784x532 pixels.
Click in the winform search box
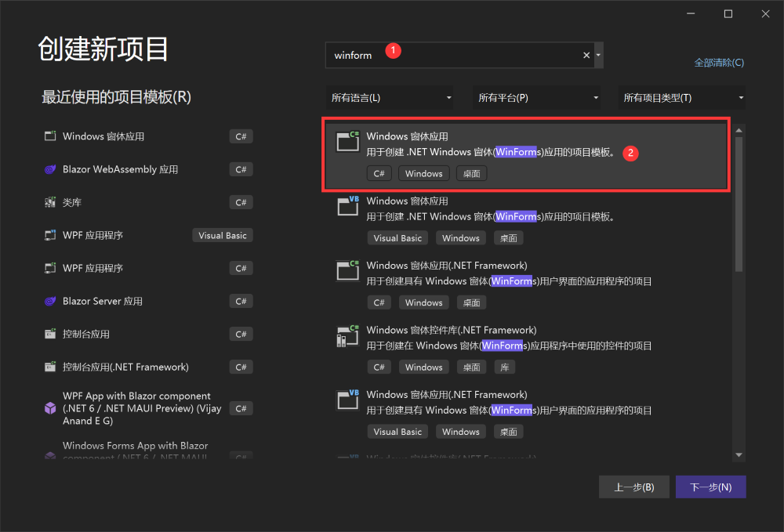tap(455, 55)
